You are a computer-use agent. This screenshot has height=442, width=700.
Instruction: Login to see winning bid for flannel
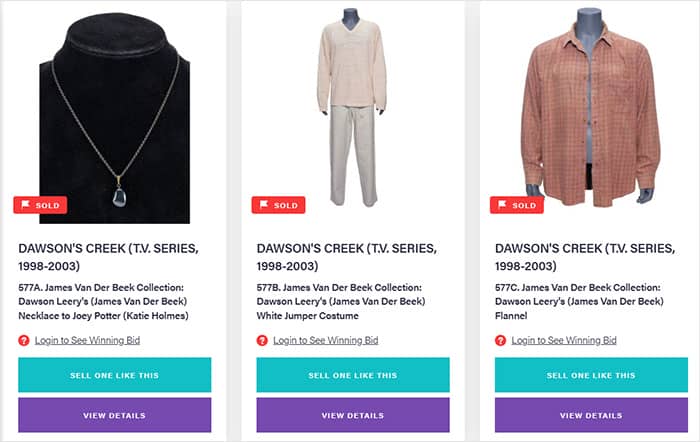[564, 340]
